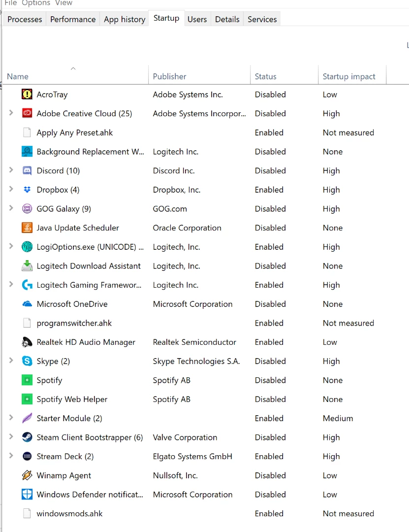The width and height of the screenshot is (409, 532).
Task: Click the Windows Defender notification icon
Action: click(27, 495)
